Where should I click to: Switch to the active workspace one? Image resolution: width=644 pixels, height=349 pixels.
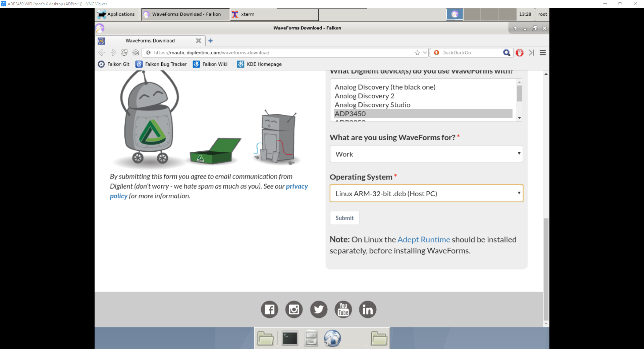[x=455, y=14]
